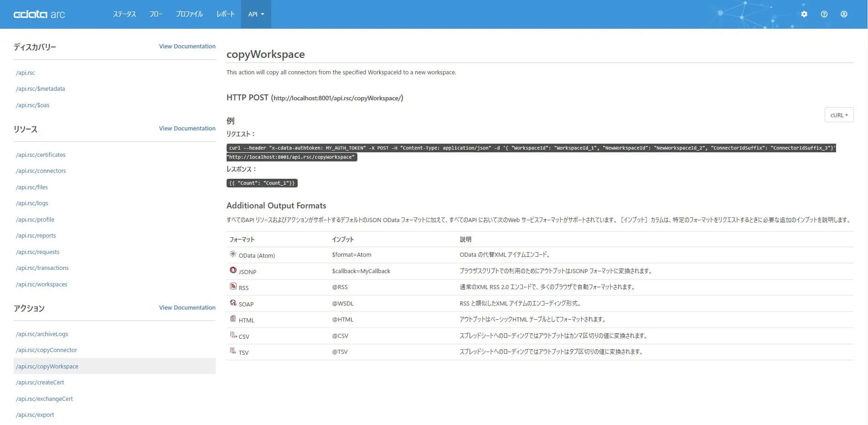Click the @TSV input value

click(340, 352)
